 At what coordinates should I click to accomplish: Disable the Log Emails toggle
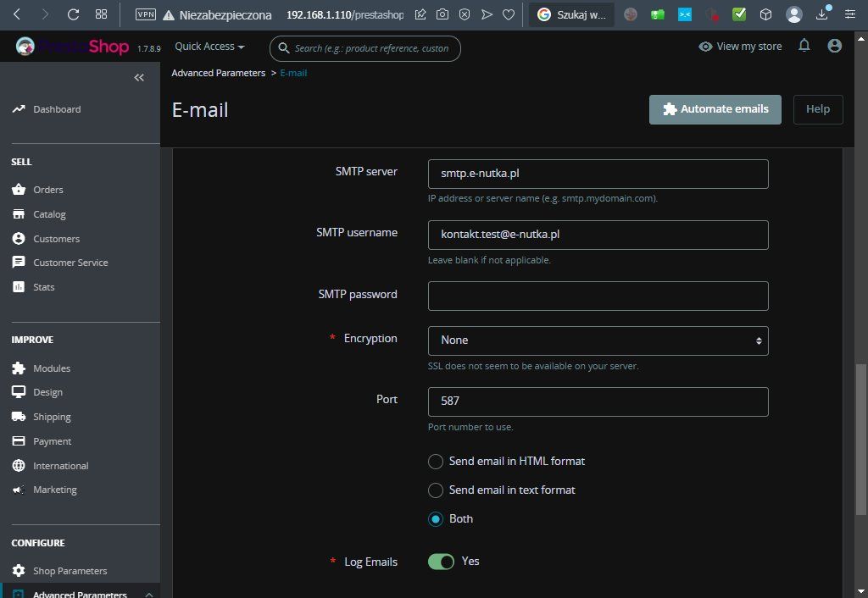(441, 562)
